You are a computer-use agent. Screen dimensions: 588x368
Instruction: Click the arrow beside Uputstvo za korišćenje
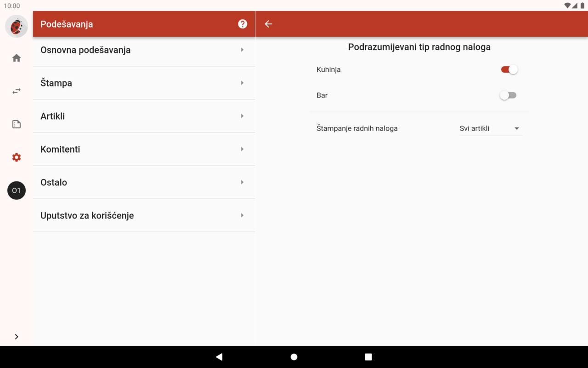click(242, 215)
